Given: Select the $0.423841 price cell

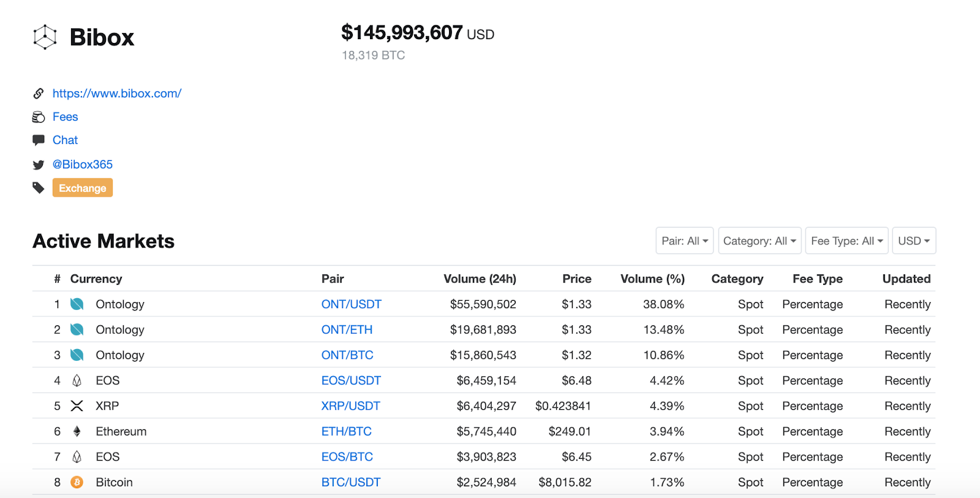Looking at the screenshot, I should pos(563,406).
